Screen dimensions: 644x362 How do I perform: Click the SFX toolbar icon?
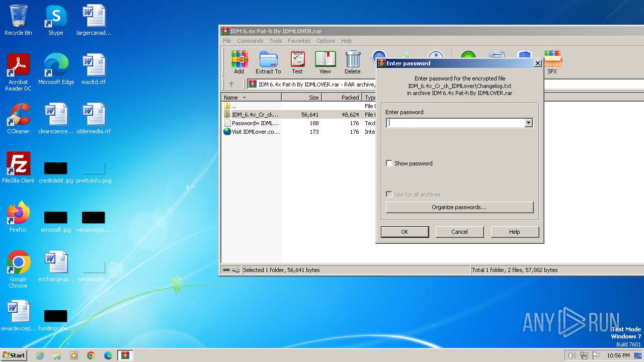(x=552, y=62)
